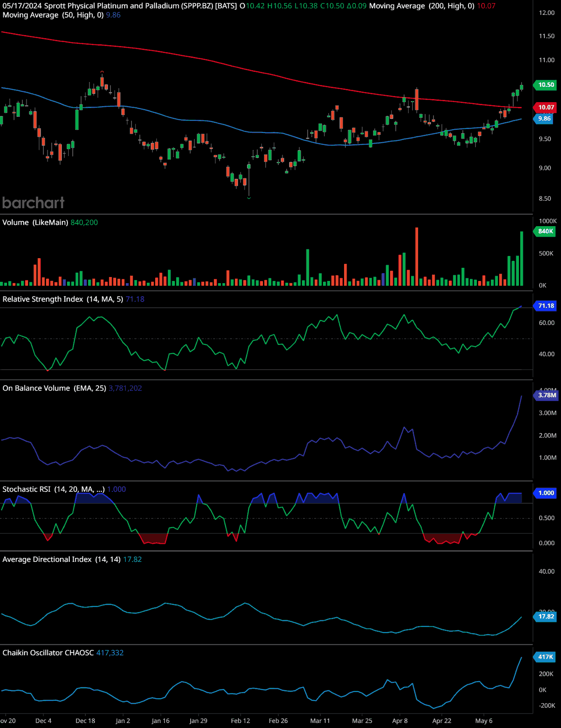Viewport: 561px width, 728px height.
Task: Click the 840,200 volume reading
Action: 84,222
